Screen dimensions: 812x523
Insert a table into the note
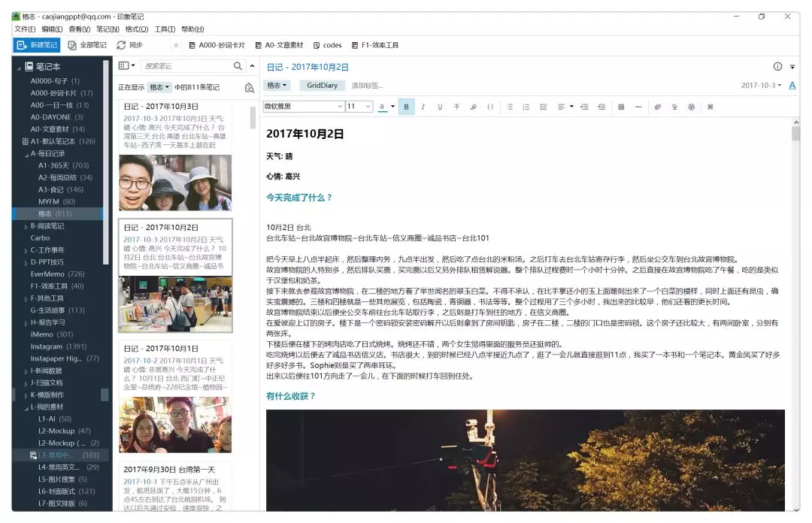[621, 107]
